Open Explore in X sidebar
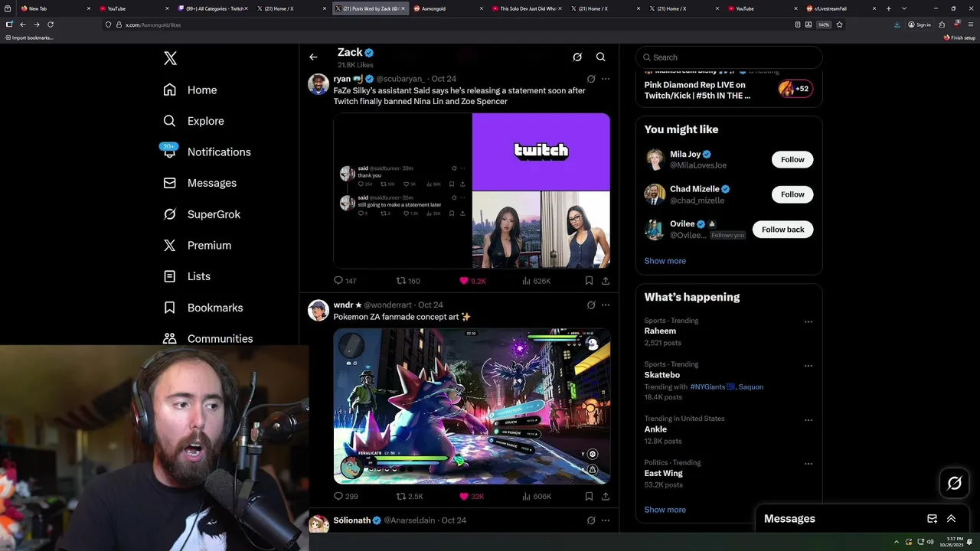The height and width of the screenshot is (551, 980). tap(193, 121)
